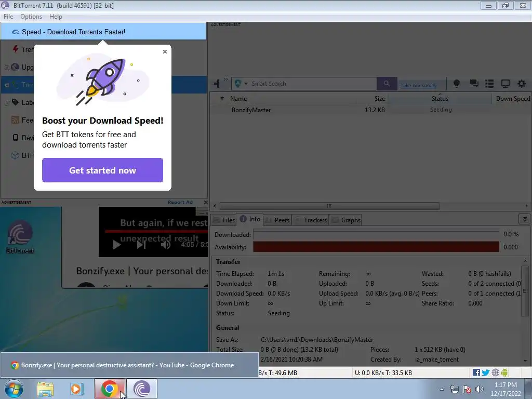Image resolution: width=532 pixels, height=399 pixels.
Task: Click the search provider shield icon
Action: [238, 84]
